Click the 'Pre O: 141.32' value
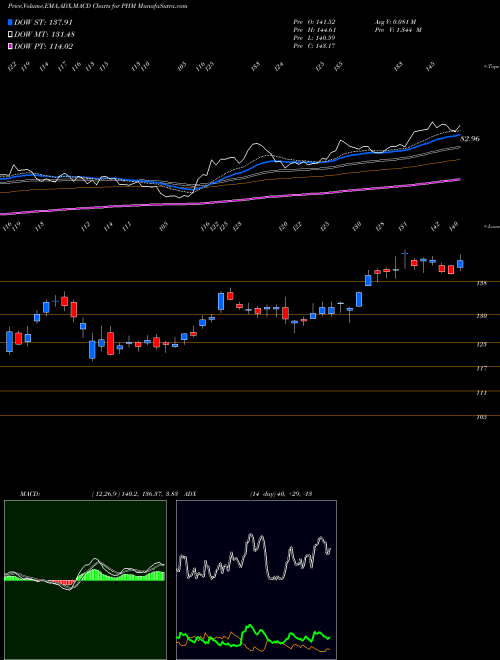Image resolution: width=500 pixels, height=660 pixels. click(x=314, y=22)
